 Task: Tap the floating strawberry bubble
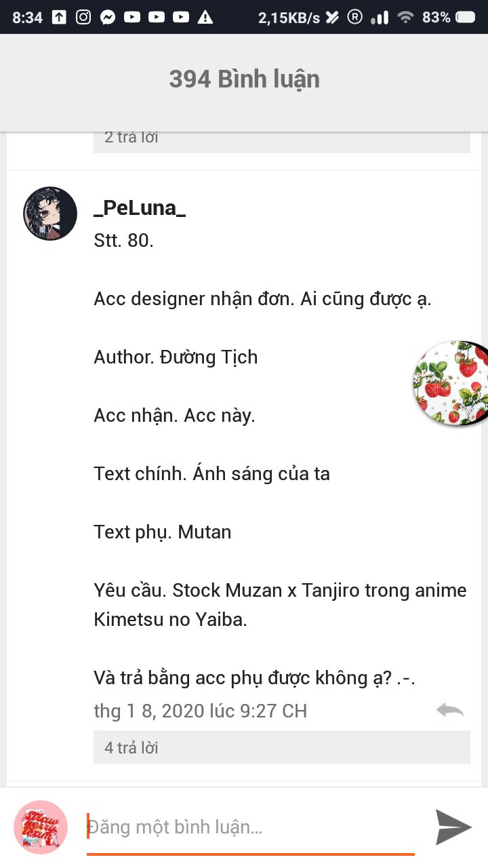coord(451,383)
